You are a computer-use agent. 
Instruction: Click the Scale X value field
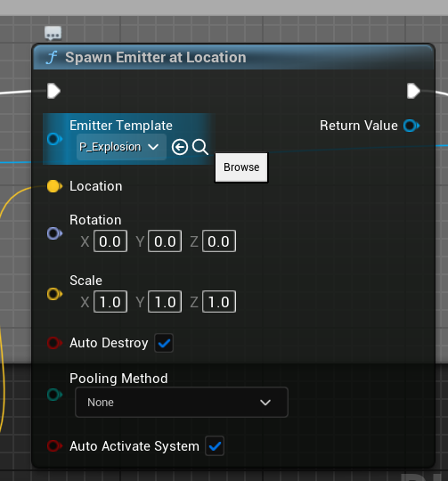(110, 302)
